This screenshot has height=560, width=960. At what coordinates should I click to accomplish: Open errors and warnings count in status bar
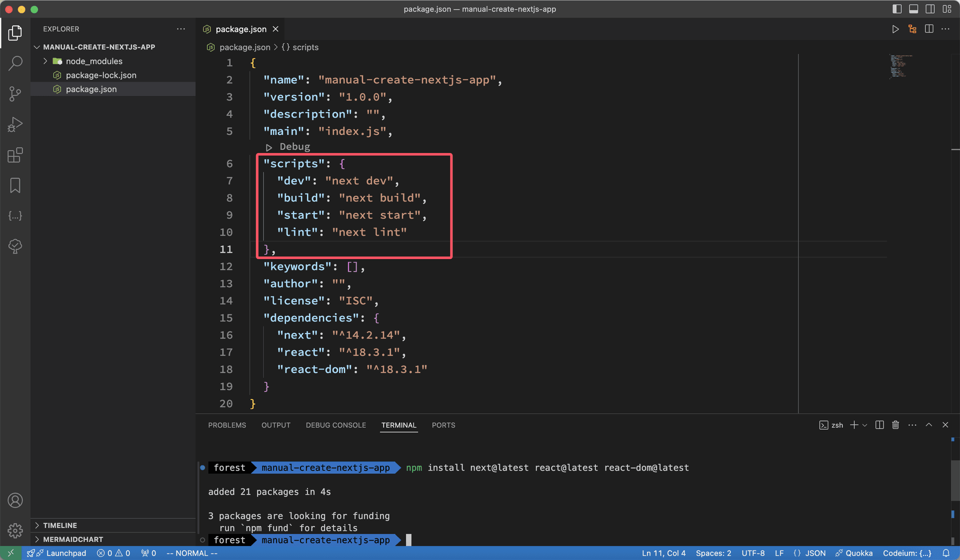[113, 553]
